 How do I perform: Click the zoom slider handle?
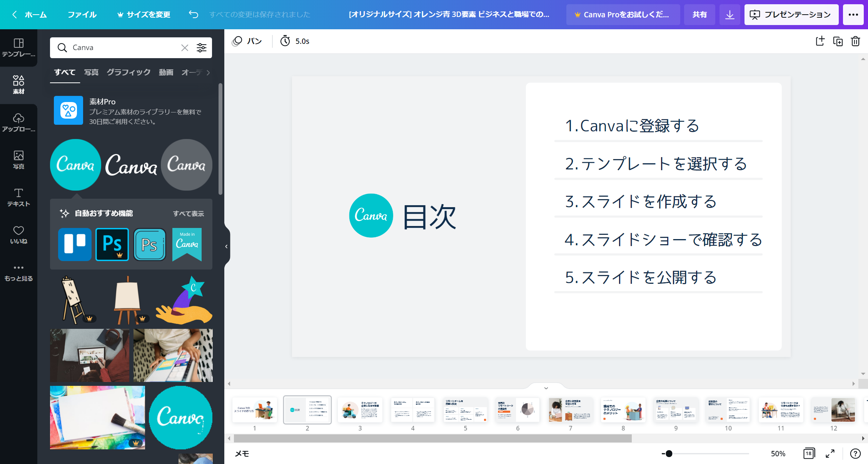[x=669, y=454]
